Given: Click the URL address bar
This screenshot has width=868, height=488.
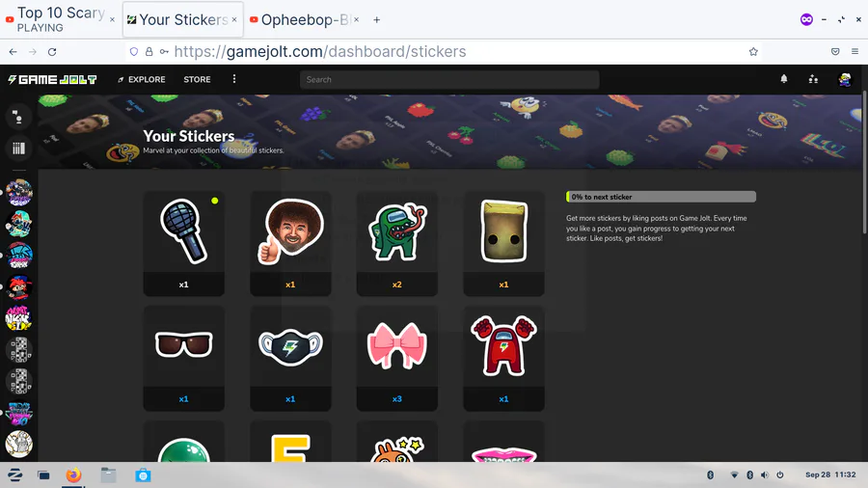Looking at the screenshot, I should (x=443, y=51).
